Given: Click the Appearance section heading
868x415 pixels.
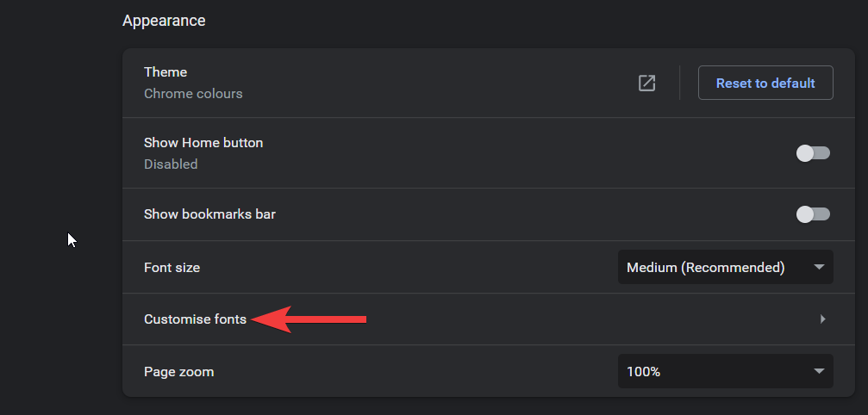Looking at the screenshot, I should [164, 21].
